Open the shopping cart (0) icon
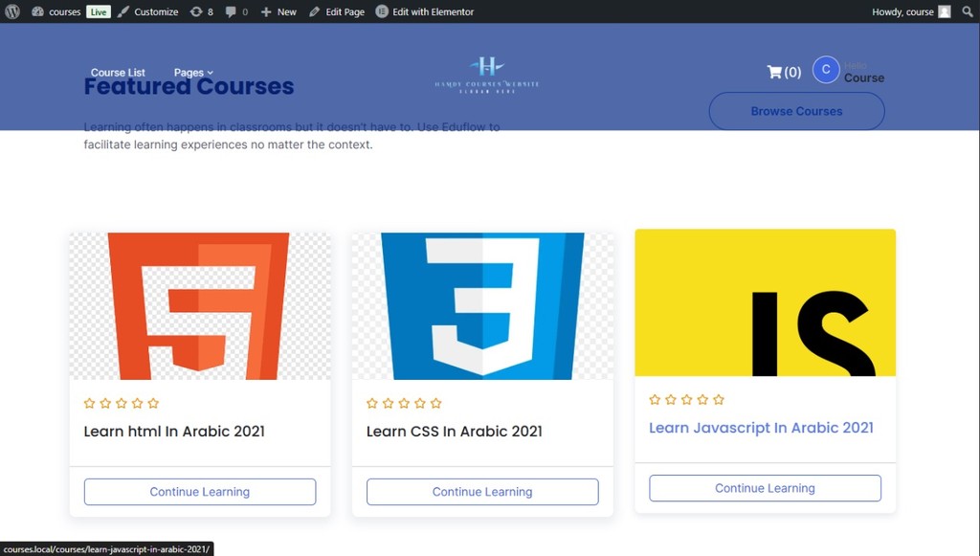The height and width of the screenshot is (556, 980). point(784,72)
